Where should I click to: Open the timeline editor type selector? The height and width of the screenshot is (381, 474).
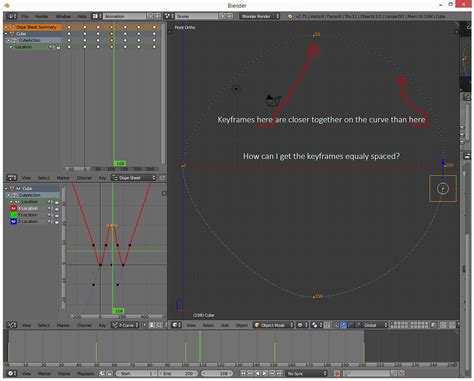click(12, 374)
